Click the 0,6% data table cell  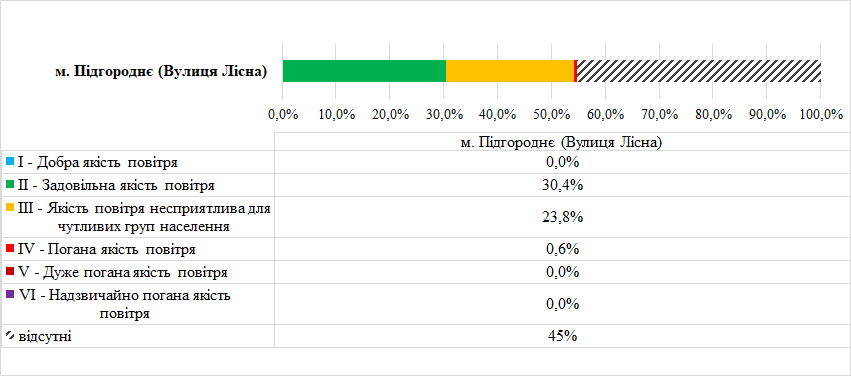[x=562, y=249]
